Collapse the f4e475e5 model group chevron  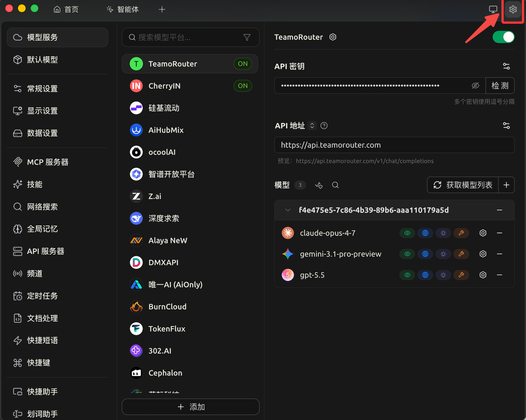pyautogui.click(x=288, y=210)
